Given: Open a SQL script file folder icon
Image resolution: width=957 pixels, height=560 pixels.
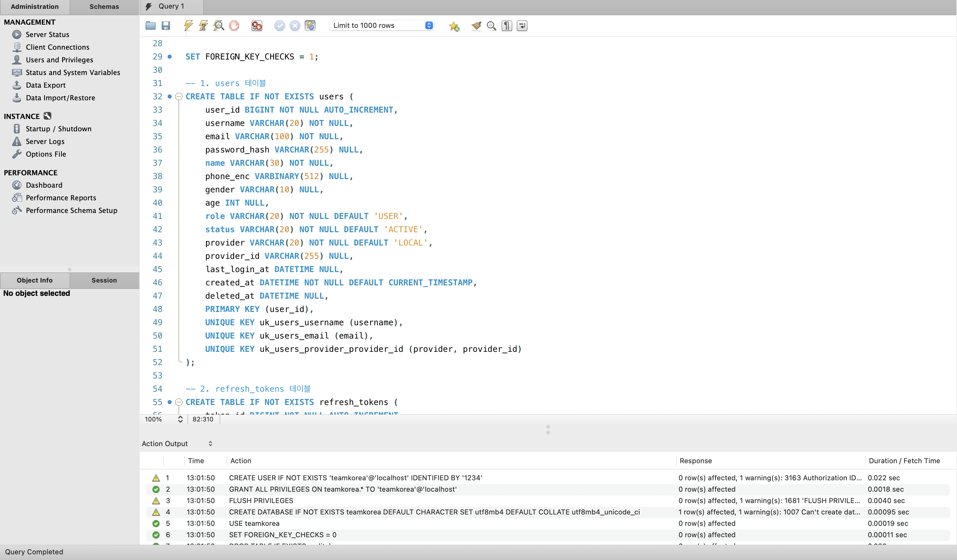Looking at the screenshot, I should [x=150, y=25].
